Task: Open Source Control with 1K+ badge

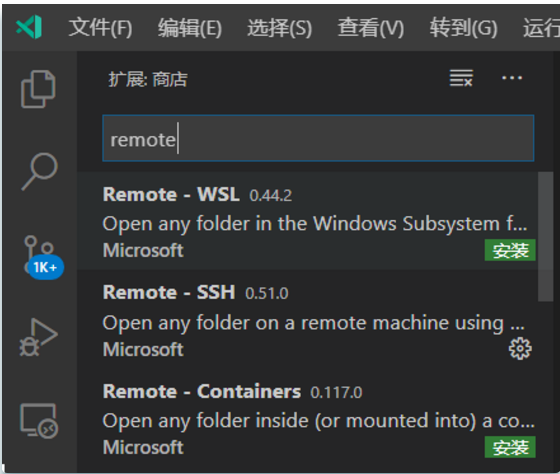Action: (40, 257)
